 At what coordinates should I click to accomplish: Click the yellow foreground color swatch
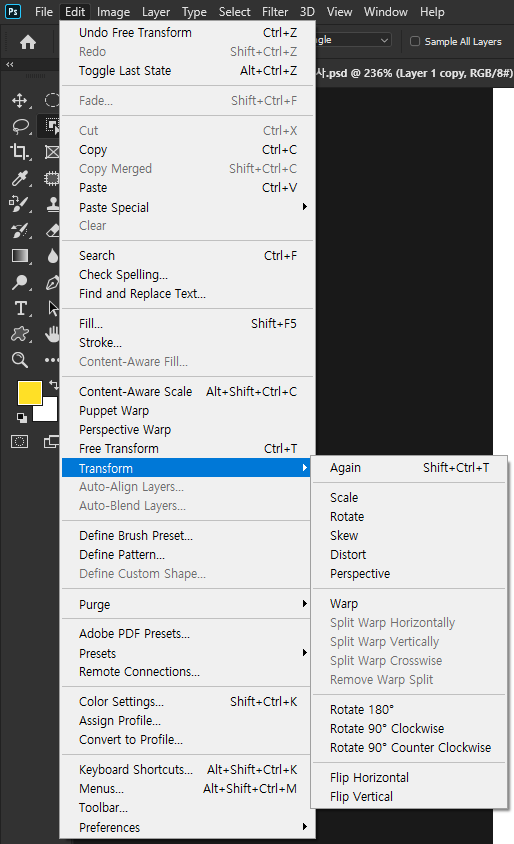28,391
